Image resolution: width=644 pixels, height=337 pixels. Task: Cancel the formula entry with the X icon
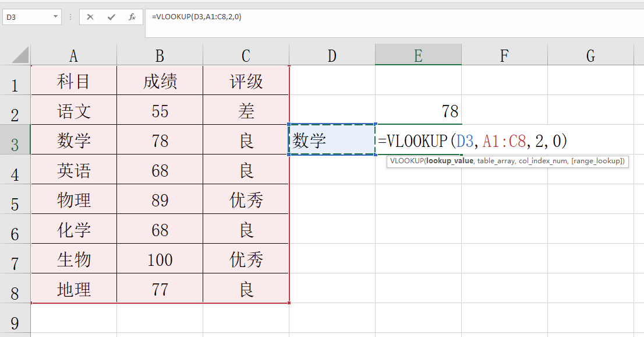tap(90, 17)
